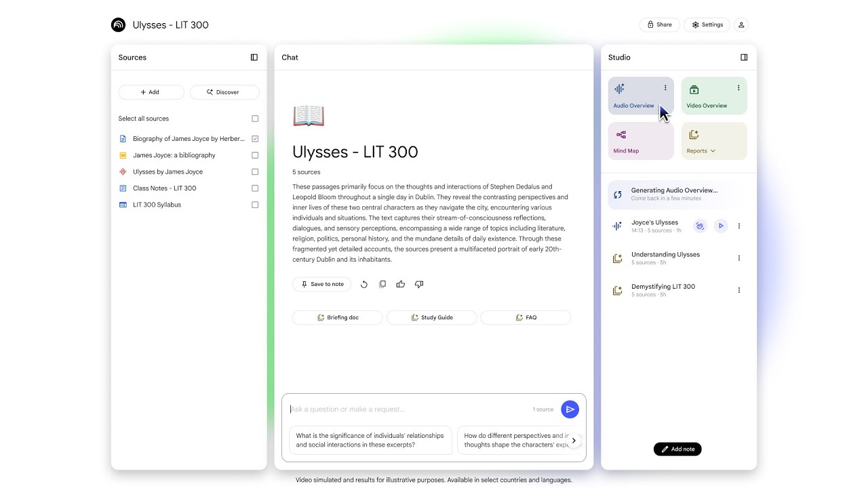Image resolution: width=868 pixels, height=488 pixels.
Task: Reveal more suggested questions with the arrow
Action: click(573, 441)
